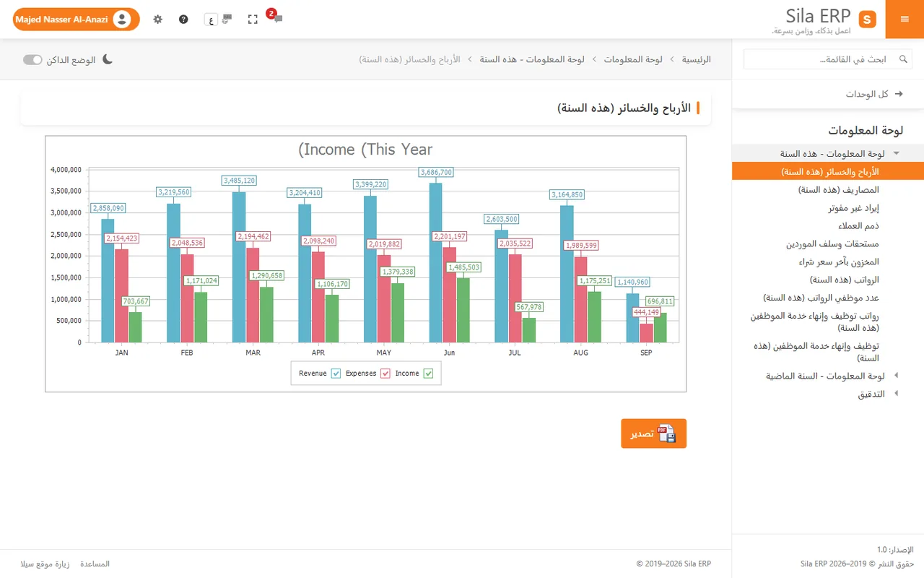Go to كل الوحدات all modules

(867, 94)
